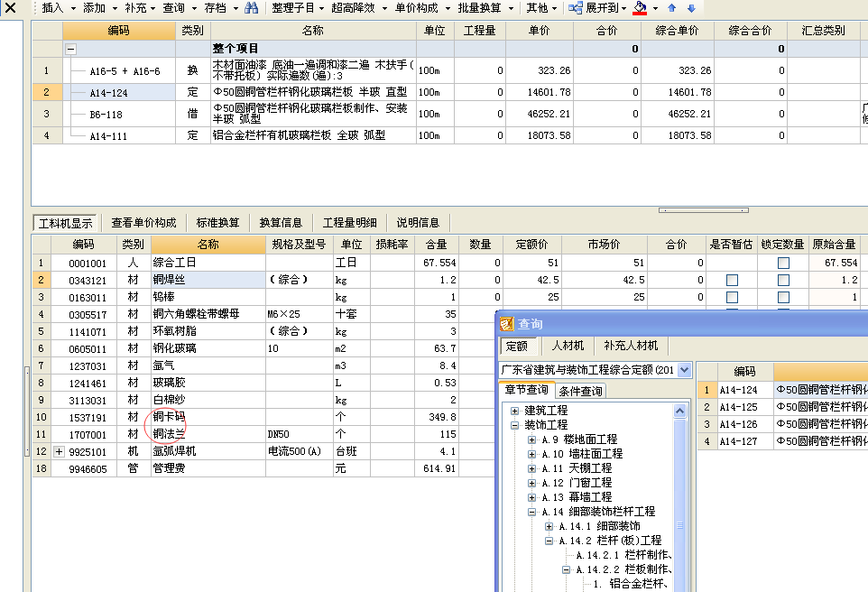The height and width of the screenshot is (592, 868).
Task: Select 条件查询 tab
Action: tap(579, 391)
